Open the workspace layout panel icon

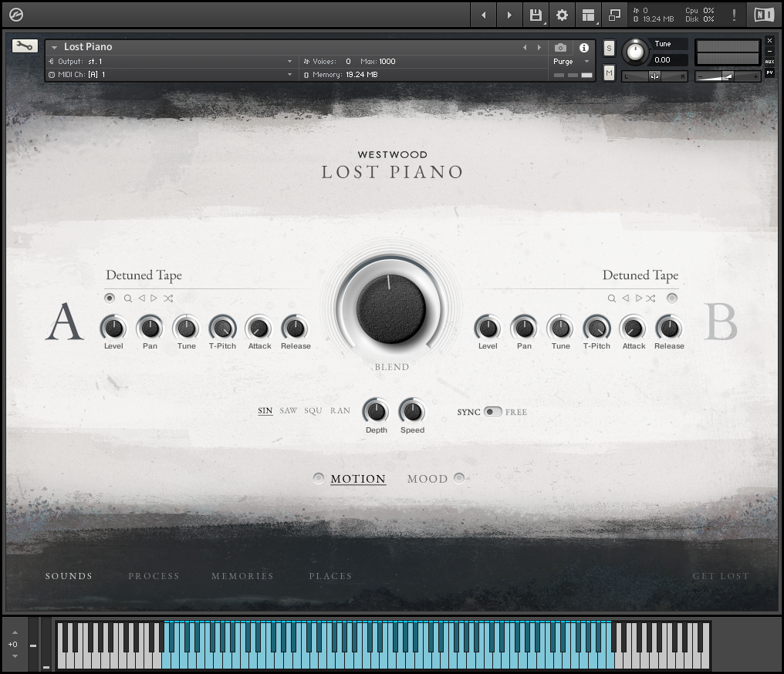(x=588, y=15)
